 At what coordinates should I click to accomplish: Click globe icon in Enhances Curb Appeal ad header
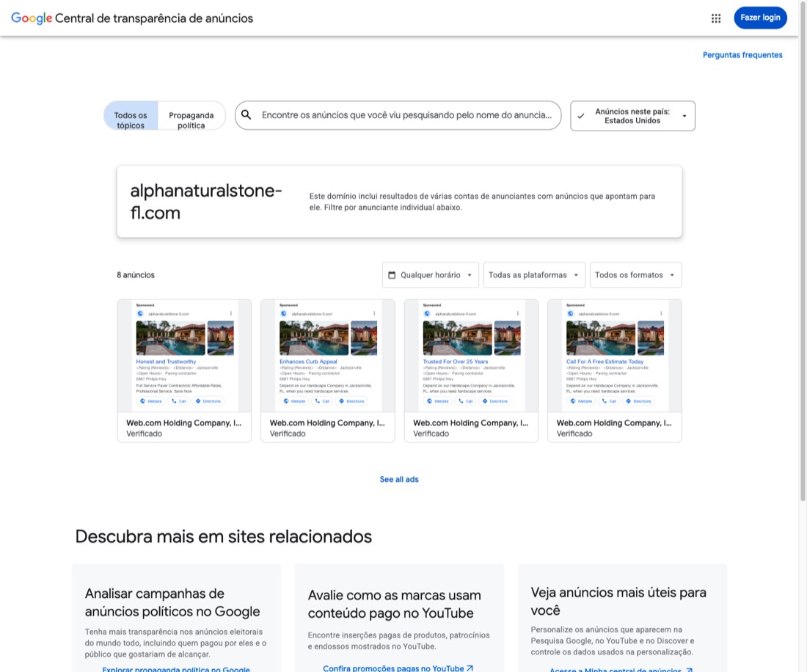tap(284, 313)
